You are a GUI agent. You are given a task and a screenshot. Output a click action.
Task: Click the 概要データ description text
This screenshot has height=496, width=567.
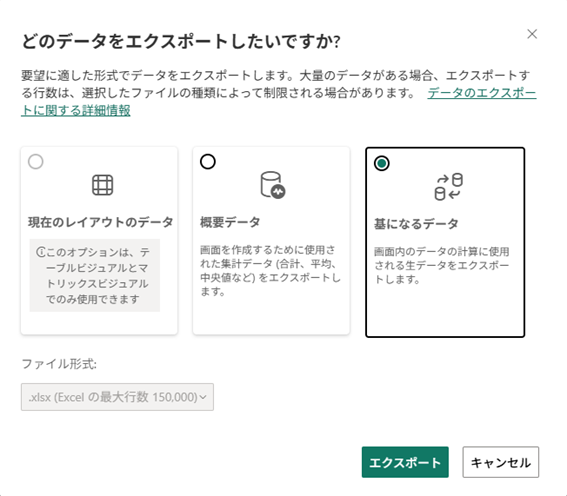270,270
